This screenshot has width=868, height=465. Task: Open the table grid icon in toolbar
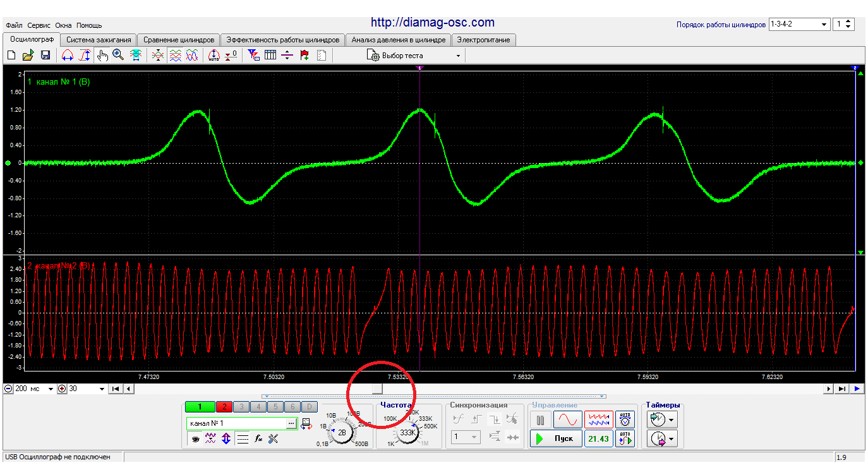click(270, 56)
